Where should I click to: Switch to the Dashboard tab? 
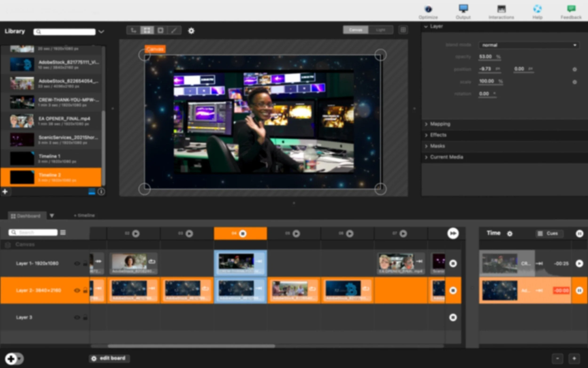point(26,216)
